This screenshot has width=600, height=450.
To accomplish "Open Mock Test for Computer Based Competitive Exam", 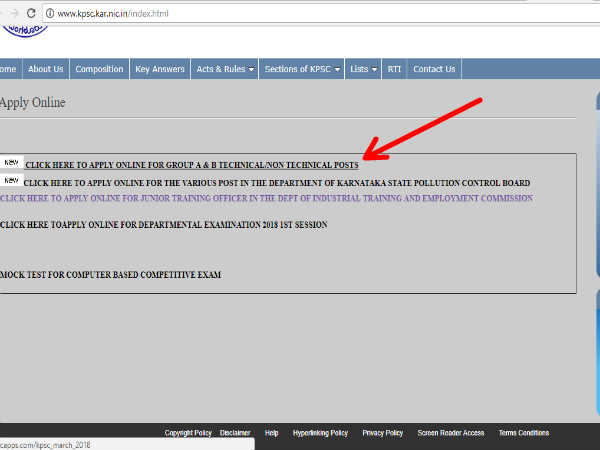I will click(111, 275).
